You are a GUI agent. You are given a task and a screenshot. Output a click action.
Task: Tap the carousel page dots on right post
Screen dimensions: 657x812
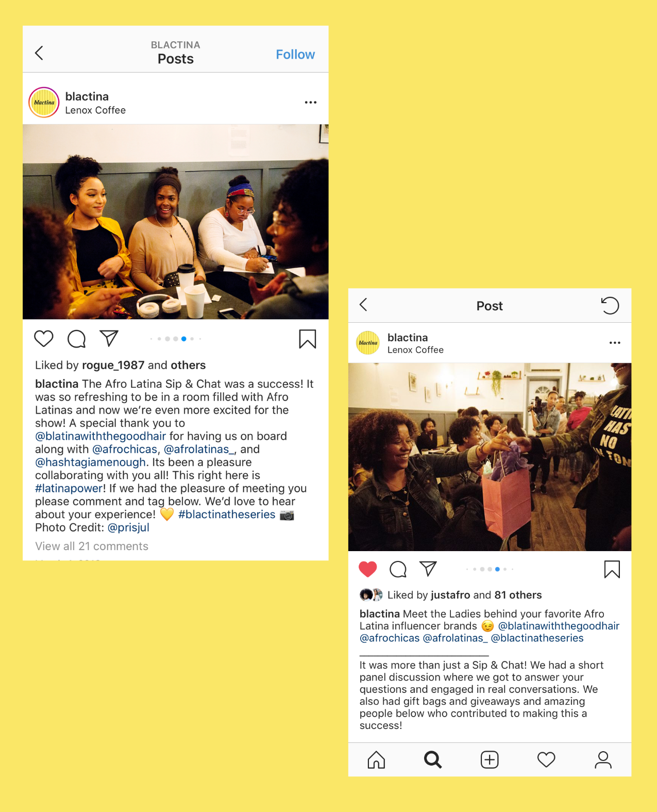pos(490,569)
